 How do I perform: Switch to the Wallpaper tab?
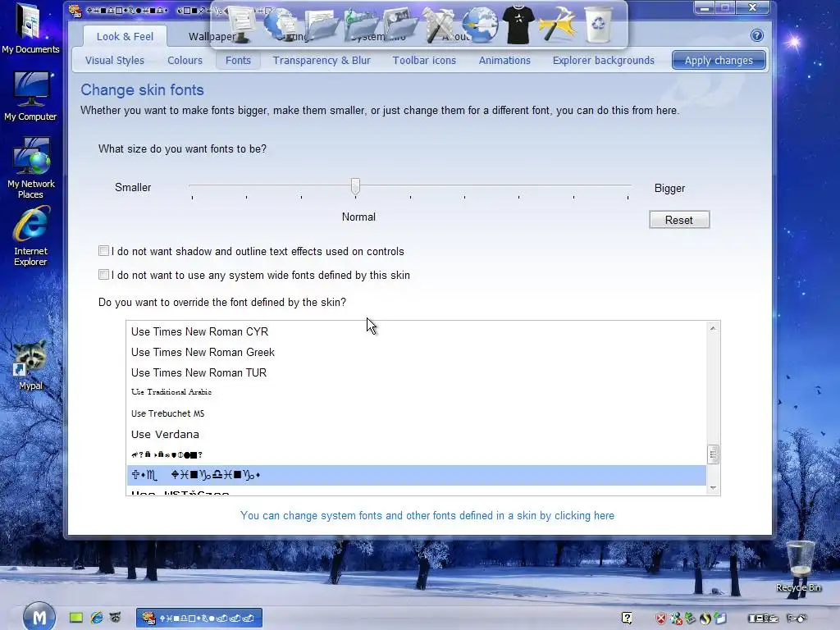pos(212,36)
